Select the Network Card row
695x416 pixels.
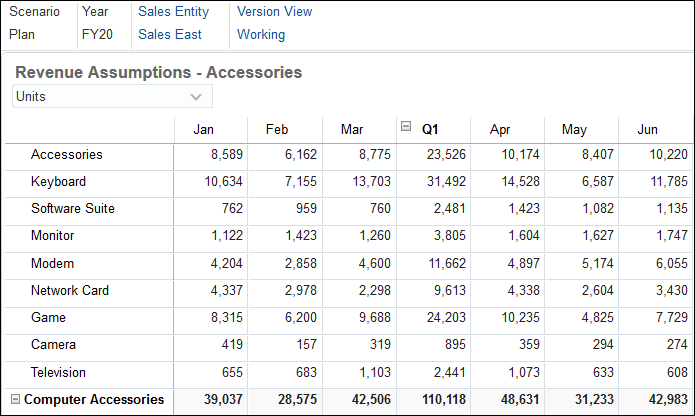pos(69,291)
